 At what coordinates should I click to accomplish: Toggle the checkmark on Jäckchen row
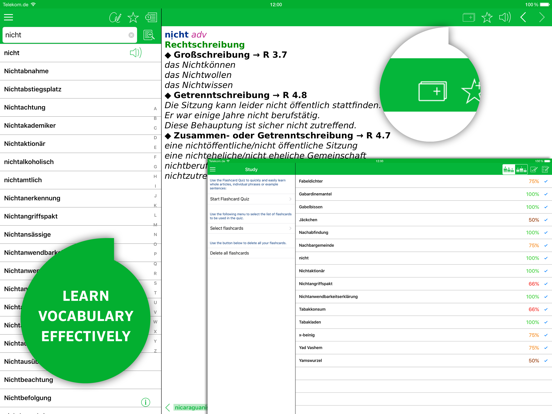[546, 220]
